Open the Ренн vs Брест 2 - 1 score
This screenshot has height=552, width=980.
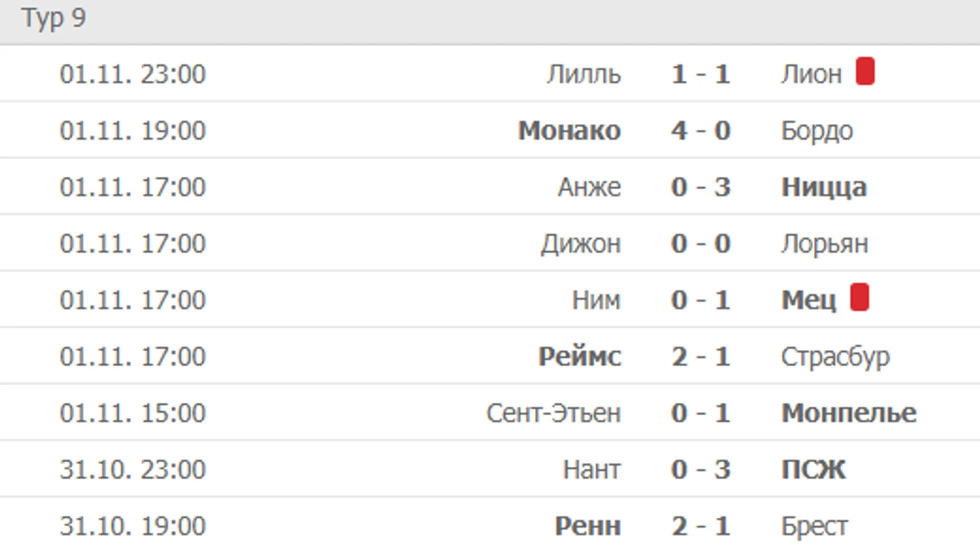coord(700,526)
